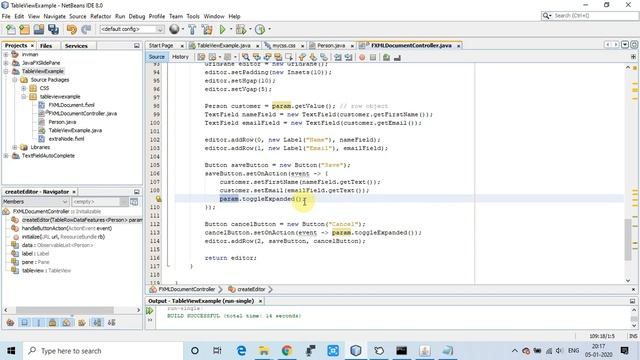640x360 pixels.
Task: Click the editor vertical scrollbar thumb
Action: (628, 240)
